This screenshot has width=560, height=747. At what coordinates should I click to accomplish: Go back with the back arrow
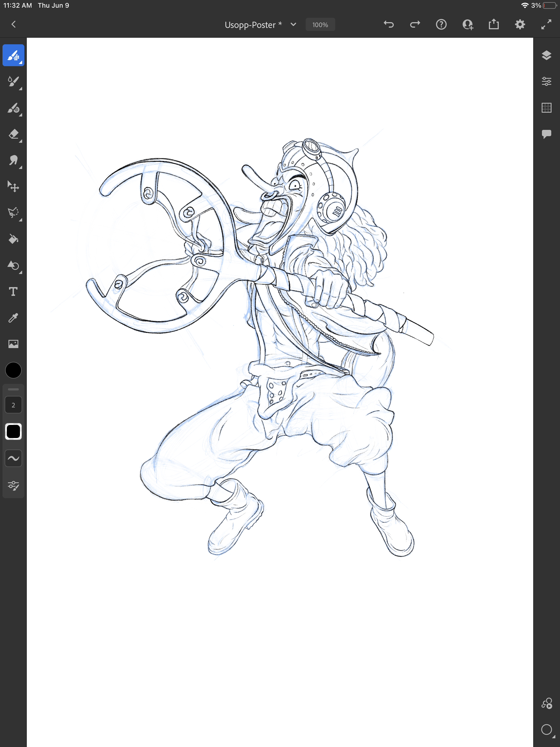tap(13, 24)
